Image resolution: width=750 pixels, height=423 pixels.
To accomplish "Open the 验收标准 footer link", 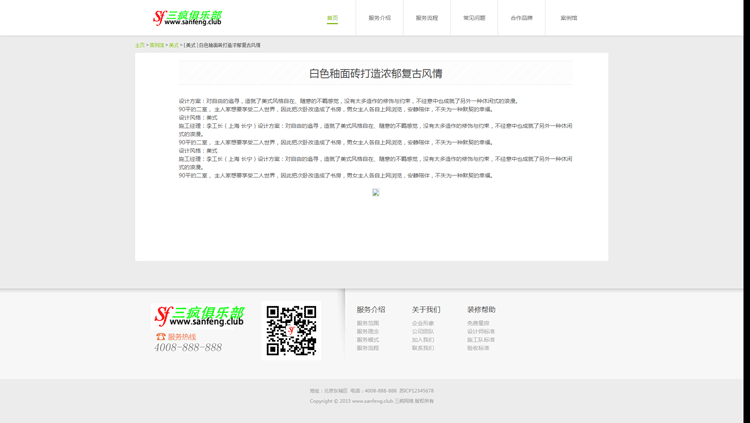I will click(x=478, y=348).
